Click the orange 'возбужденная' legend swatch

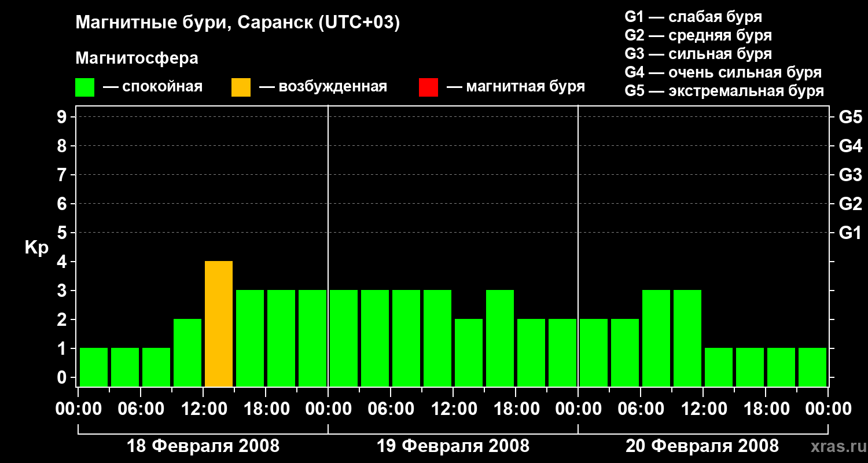241,87
